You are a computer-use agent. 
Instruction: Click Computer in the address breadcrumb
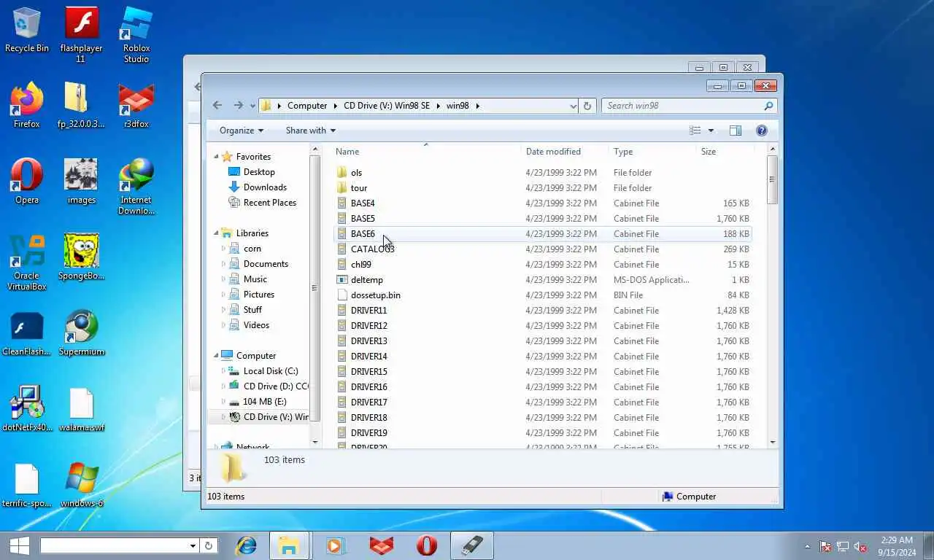point(307,106)
